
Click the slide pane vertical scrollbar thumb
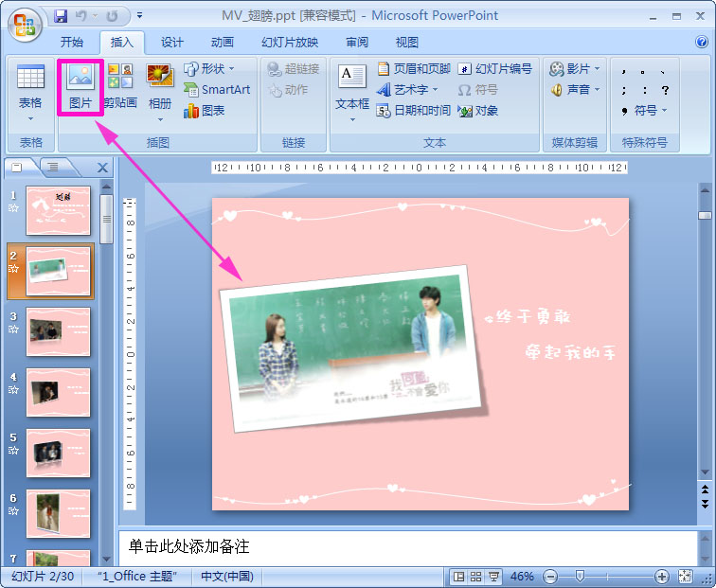point(705,216)
